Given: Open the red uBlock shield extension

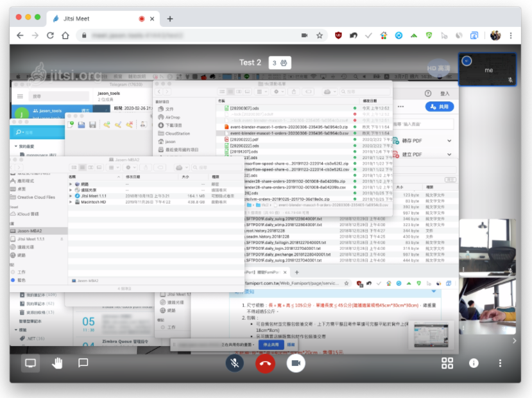Looking at the screenshot, I should click(x=338, y=35).
